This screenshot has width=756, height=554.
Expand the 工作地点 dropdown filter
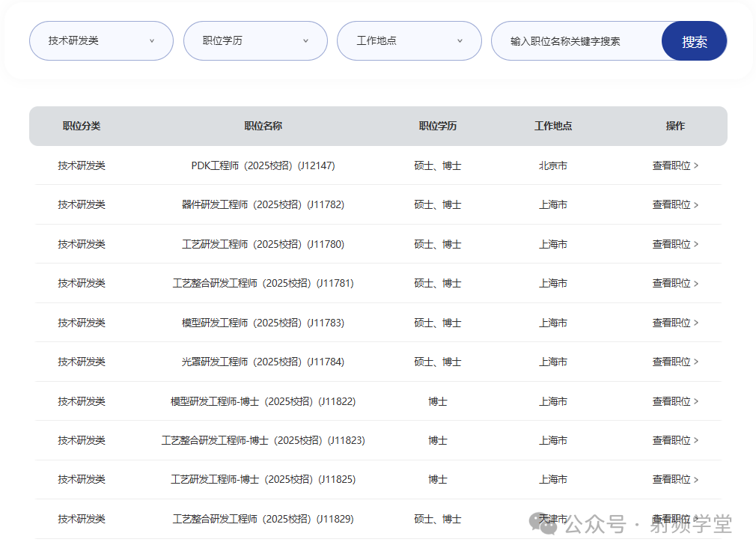coord(409,41)
